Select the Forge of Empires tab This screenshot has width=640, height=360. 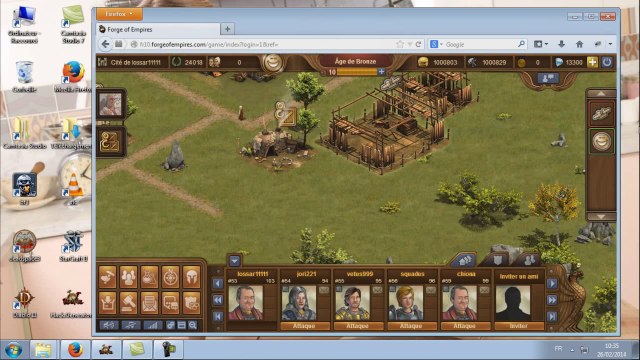coord(158,29)
